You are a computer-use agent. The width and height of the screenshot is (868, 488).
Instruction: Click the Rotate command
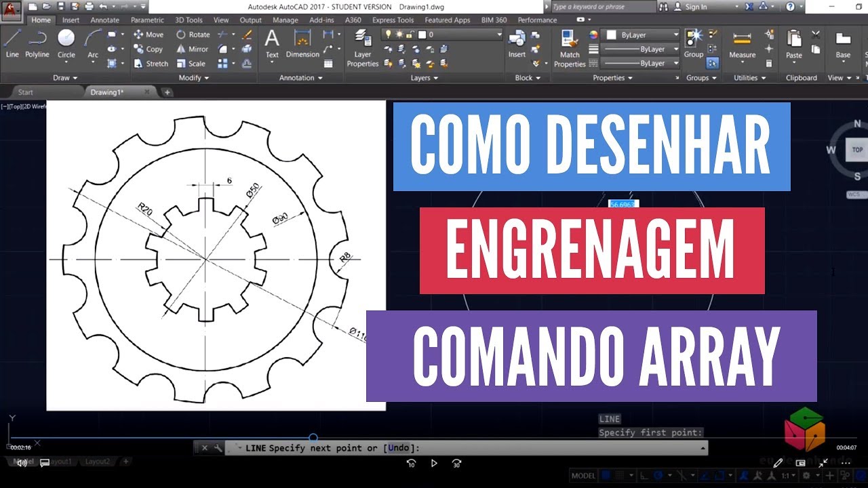(x=193, y=35)
